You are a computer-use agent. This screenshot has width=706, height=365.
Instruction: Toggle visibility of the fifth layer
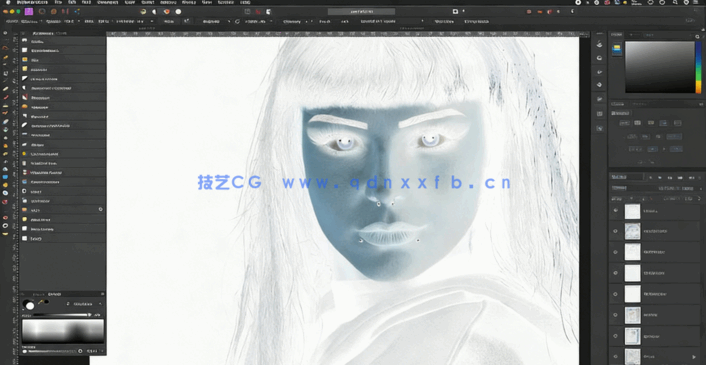point(615,294)
